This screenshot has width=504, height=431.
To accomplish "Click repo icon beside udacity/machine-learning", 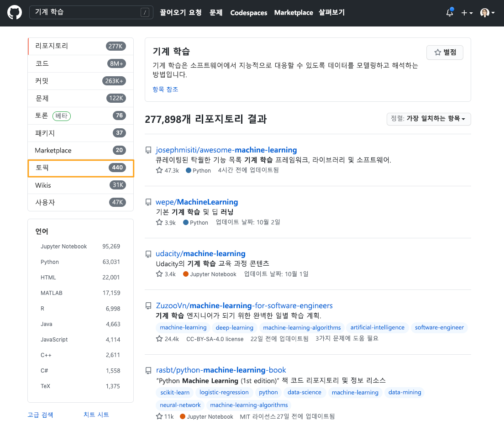I will tap(148, 254).
